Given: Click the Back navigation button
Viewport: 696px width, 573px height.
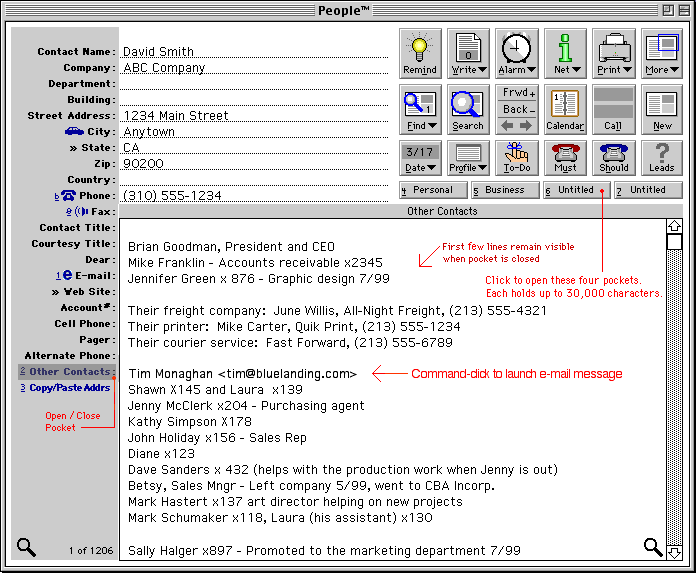Looking at the screenshot, I should point(517,109).
